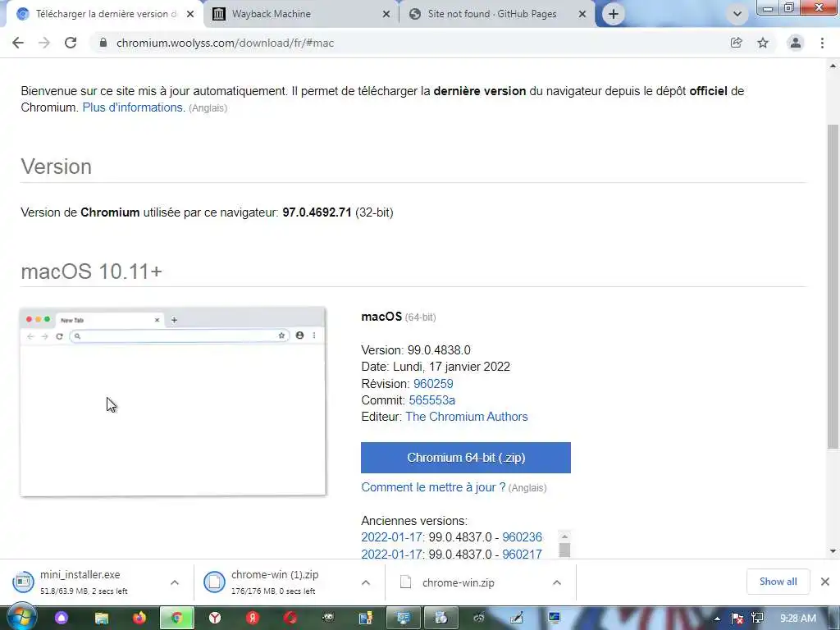Select the macOS 10.11+ heading

(92, 272)
